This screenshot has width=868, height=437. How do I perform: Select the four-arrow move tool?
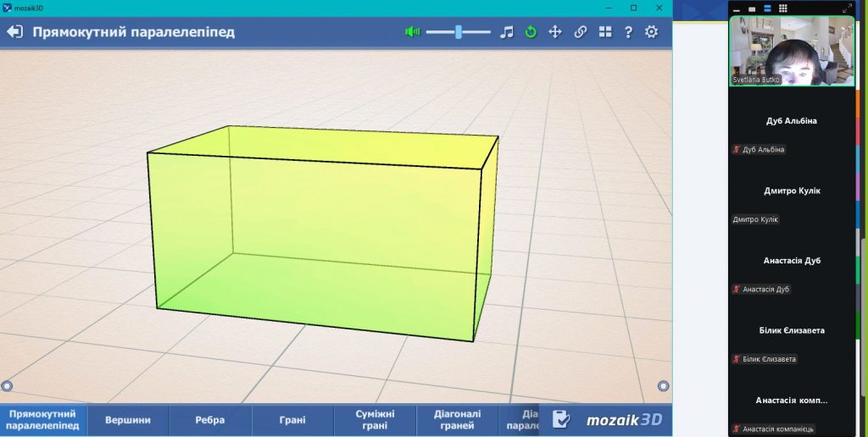tap(555, 32)
